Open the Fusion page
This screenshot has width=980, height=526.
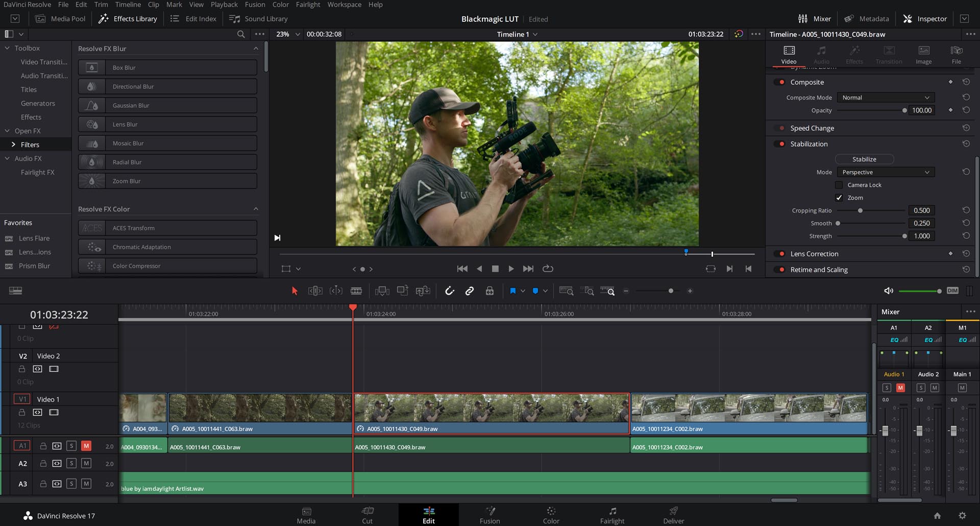[489, 515]
